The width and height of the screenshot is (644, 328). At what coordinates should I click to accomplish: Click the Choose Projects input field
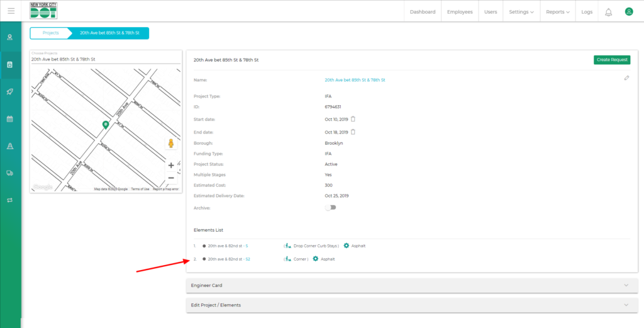click(104, 59)
